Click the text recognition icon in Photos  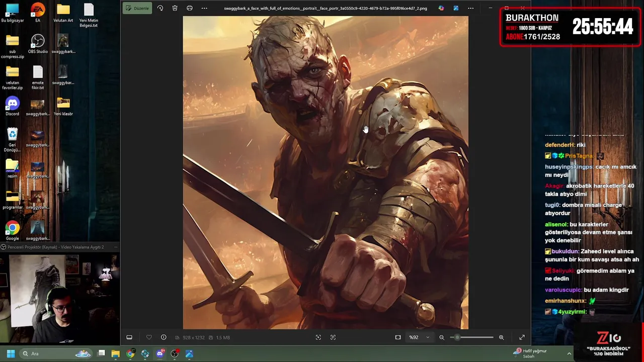[333, 337]
